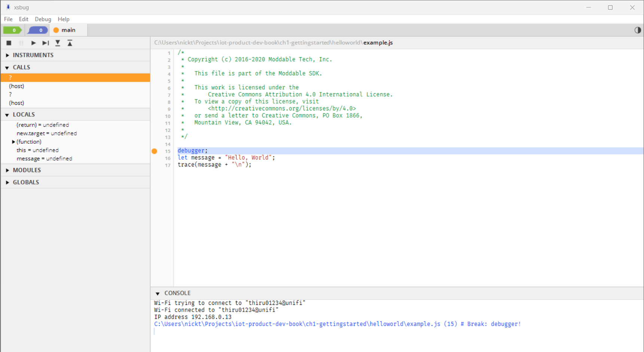Viewport: 644px width, 352px height.
Task: Click the green breakpoints counter badge
Action: [x=12, y=30]
